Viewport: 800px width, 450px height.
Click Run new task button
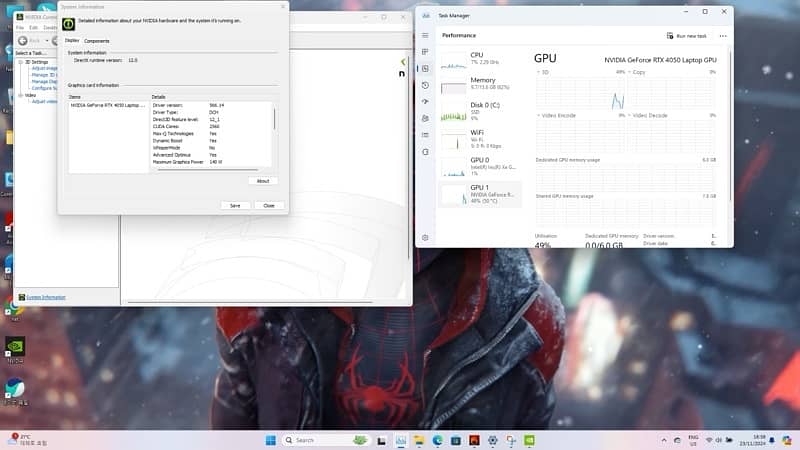[688, 35]
